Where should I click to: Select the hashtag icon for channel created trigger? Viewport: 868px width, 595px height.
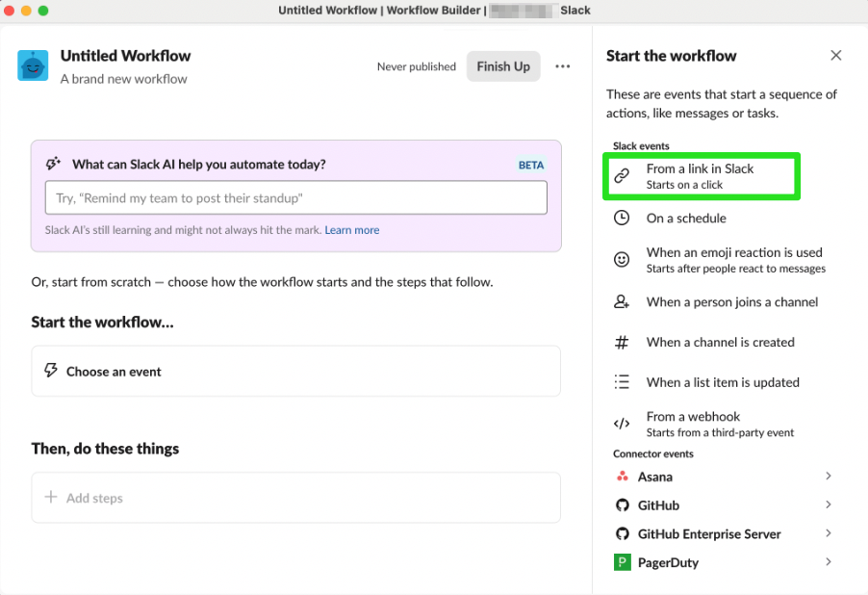click(623, 342)
